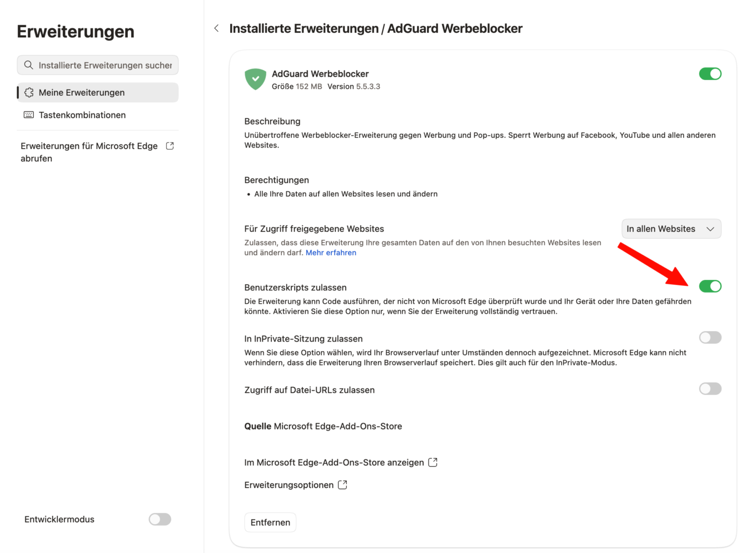Click Für Zugriff freigegebene Websites label
The height and width of the screenshot is (553, 756).
pos(314,229)
